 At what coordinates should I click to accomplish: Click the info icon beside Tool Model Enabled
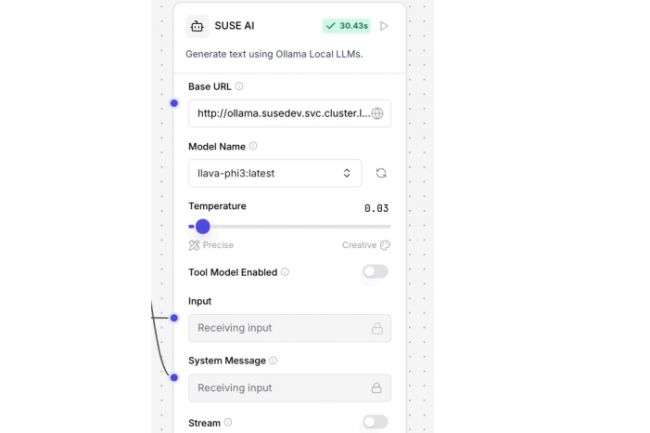[x=285, y=272]
